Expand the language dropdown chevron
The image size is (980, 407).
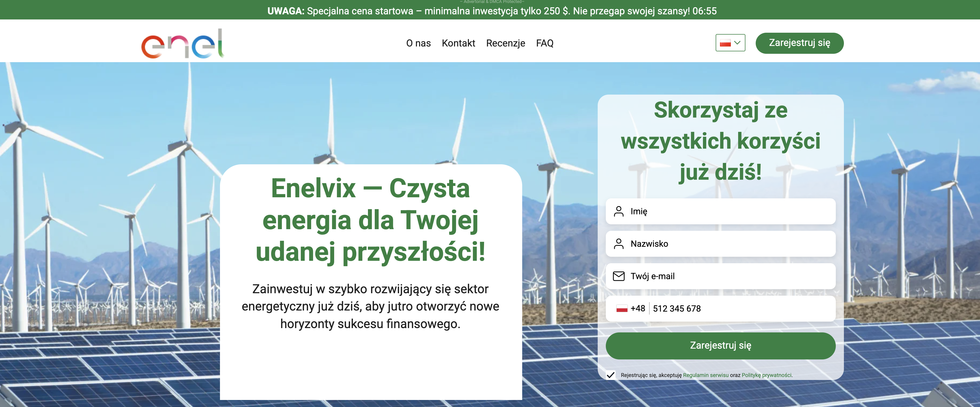click(737, 43)
